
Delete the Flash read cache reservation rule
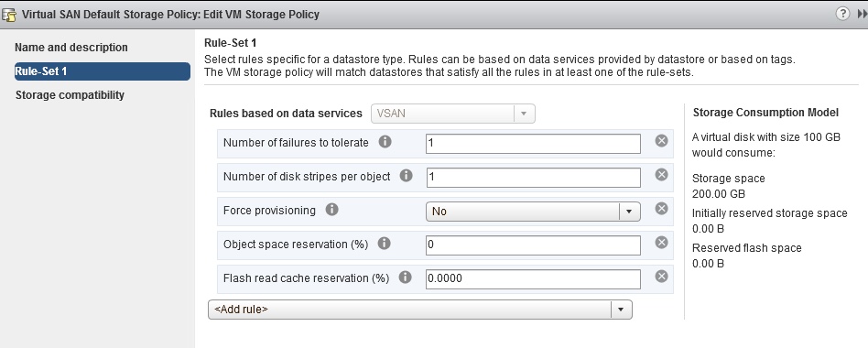[661, 276]
